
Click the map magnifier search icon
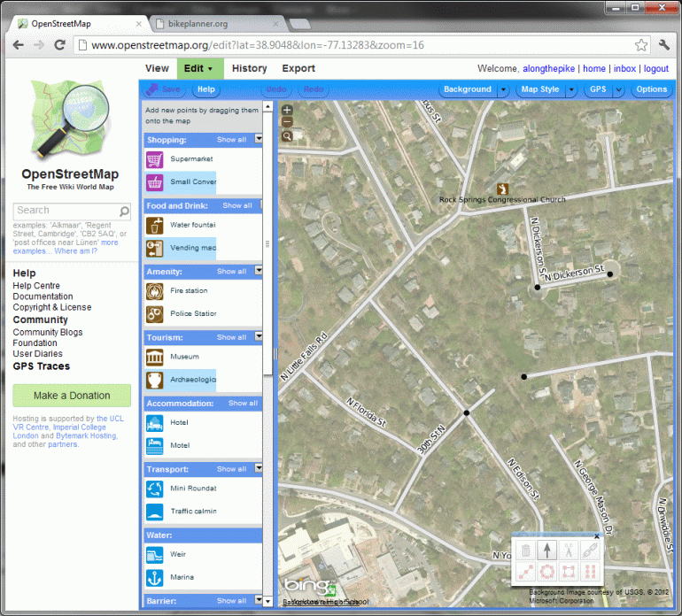click(287, 136)
